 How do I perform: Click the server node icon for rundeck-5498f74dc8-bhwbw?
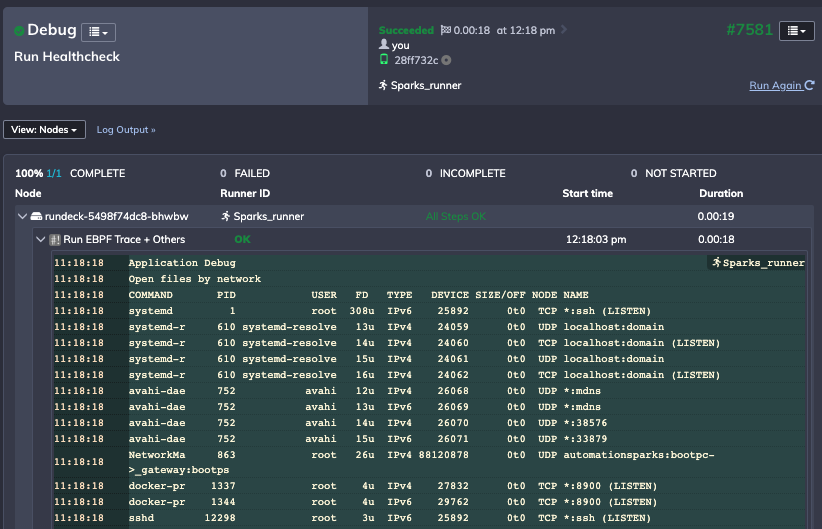[x=36, y=216]
